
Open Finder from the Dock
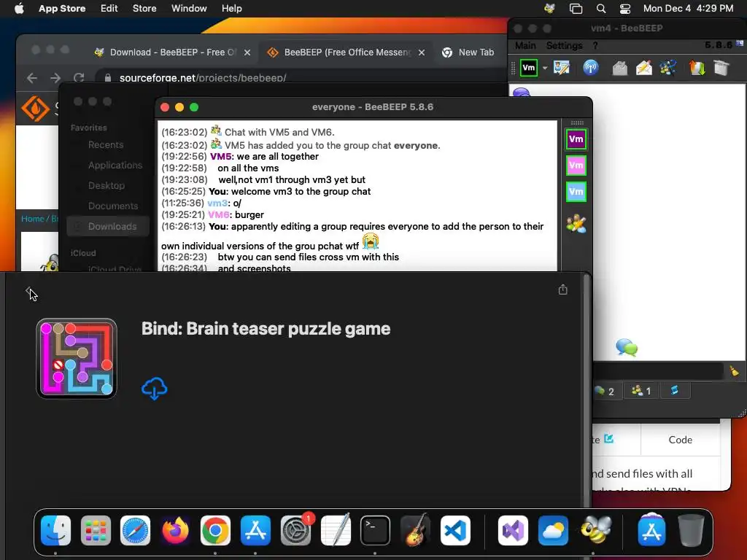(55, 531)
